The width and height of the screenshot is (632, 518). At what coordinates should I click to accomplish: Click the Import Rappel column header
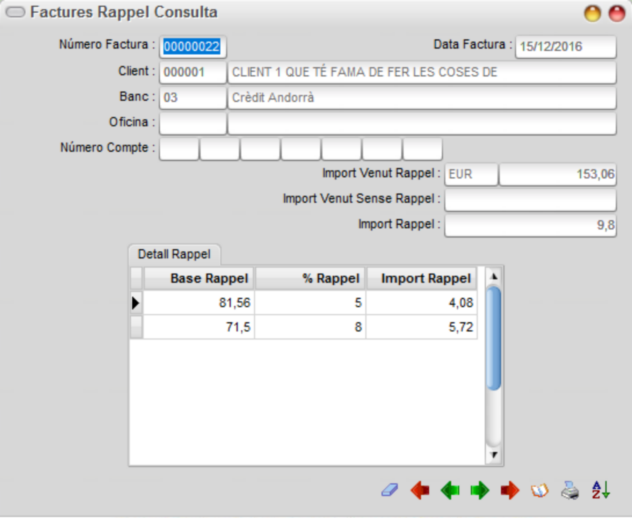click(x=422, y=278)
